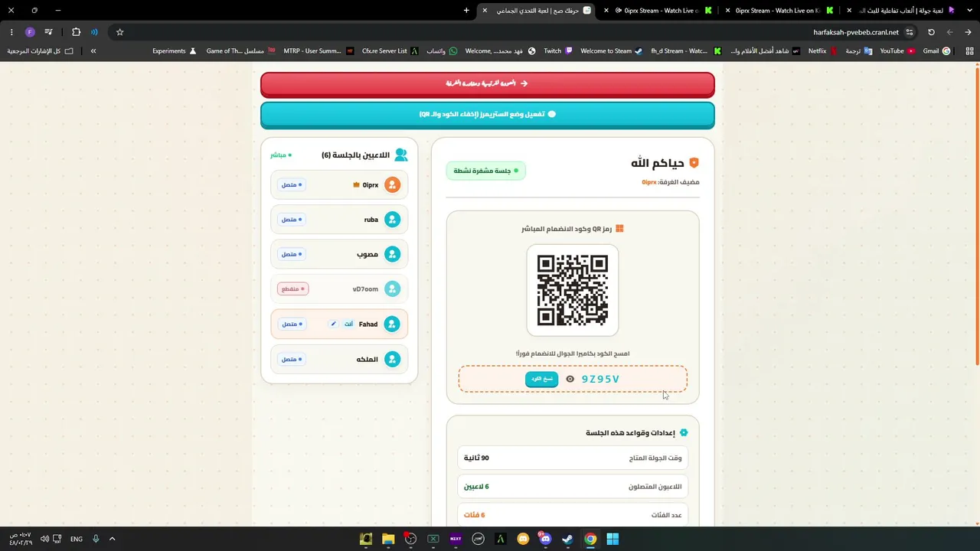The width and height of the screenshot is (980, 551).
Task: View site information icon in address bar
Action: click(x=910, y=32)
